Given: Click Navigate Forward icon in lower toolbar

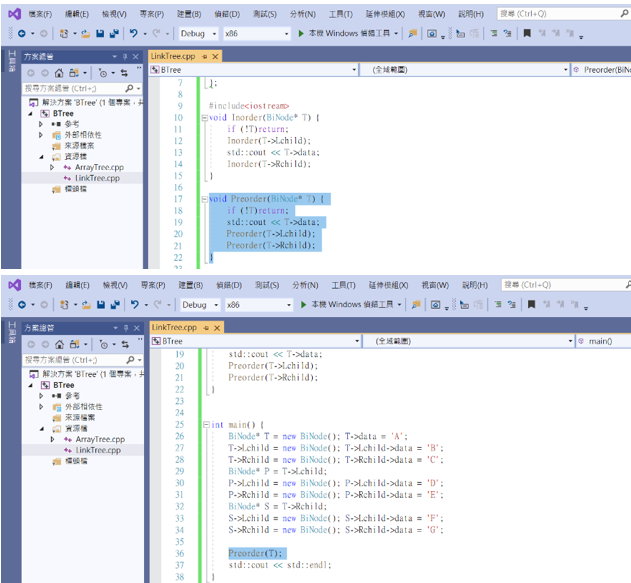Looking at the screenshot, I should [x=44, y=305].
